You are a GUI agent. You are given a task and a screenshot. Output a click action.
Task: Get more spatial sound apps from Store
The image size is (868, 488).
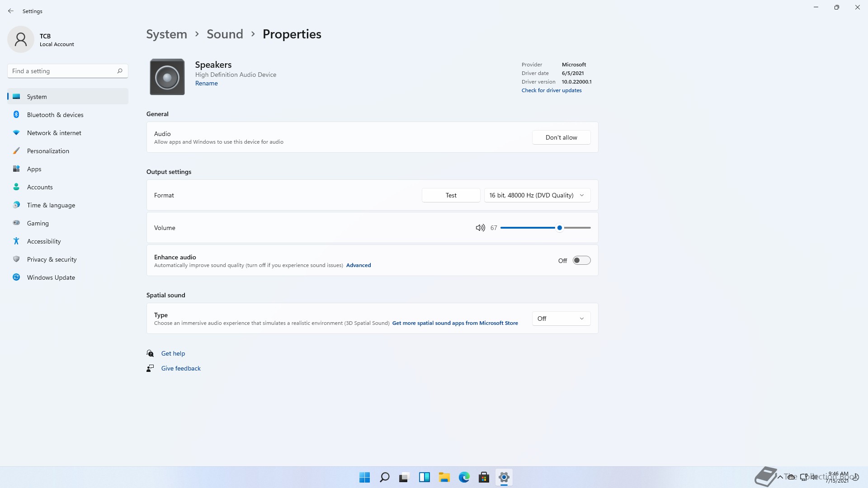(x=455, y=323)
